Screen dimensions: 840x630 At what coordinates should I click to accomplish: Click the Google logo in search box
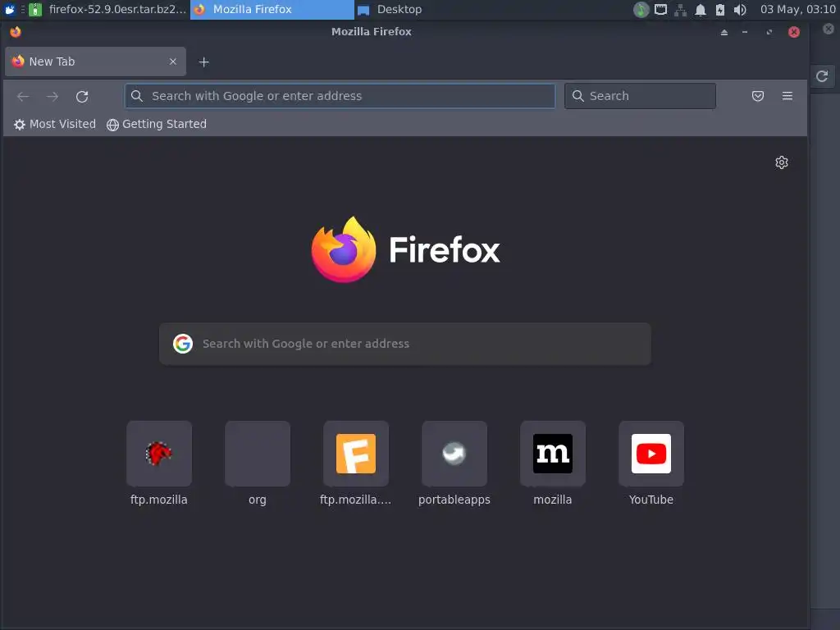(183, 344)
